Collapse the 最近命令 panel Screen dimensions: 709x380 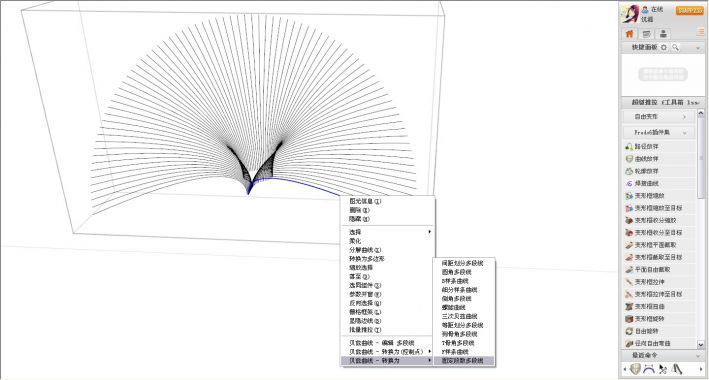coord(698,356)
